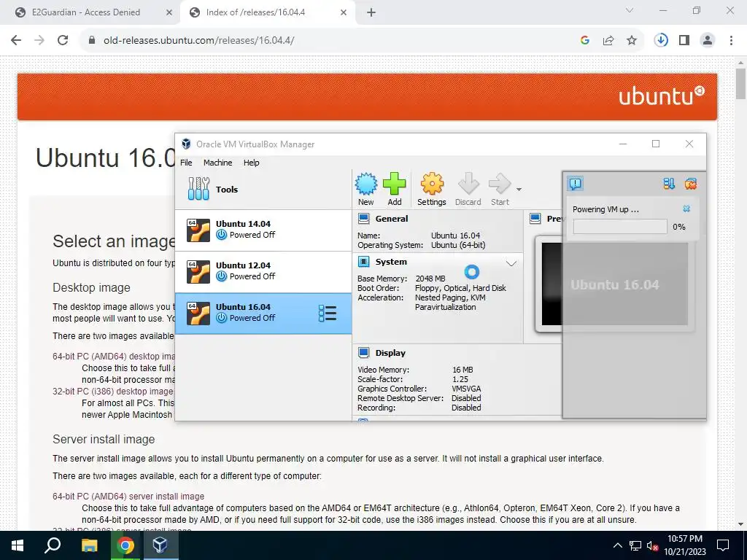Click Chrome icon in taskbar

[125, 545]
